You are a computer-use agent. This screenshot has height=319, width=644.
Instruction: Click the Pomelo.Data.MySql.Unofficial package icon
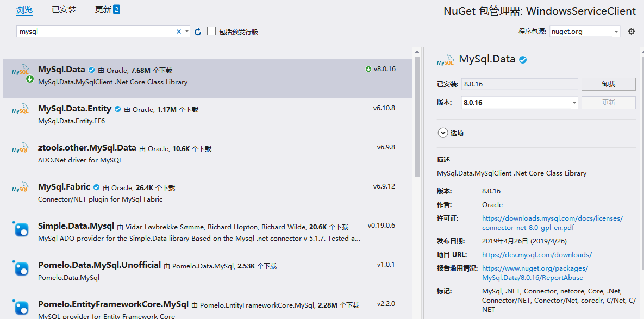(21, 268)
